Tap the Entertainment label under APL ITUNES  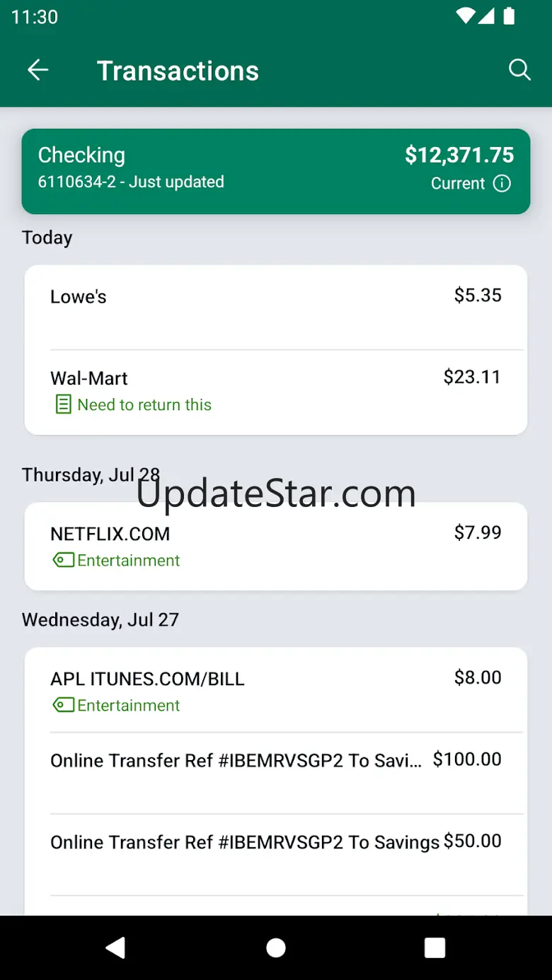[x=129, y=705]
